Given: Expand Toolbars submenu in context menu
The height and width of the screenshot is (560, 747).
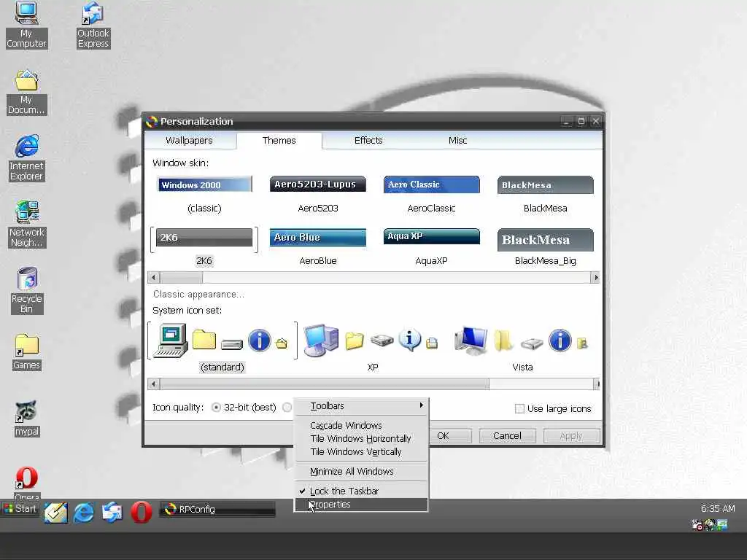Looking at the screenshot, I should 361,405.
